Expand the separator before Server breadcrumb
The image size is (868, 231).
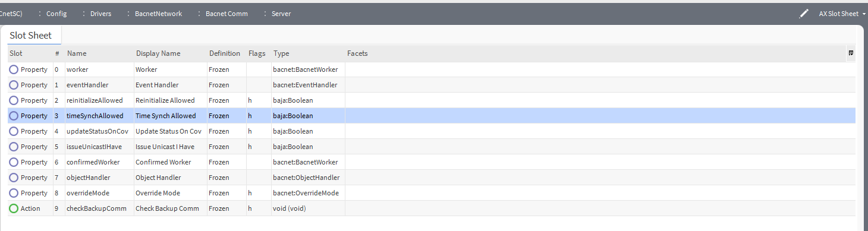click(x=265, y=14)
